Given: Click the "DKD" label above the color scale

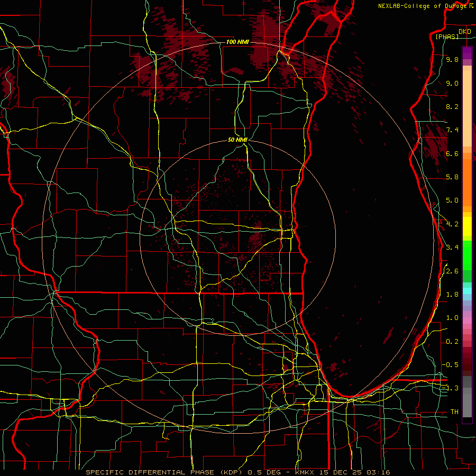Looking at the screenshot, I should (x=465, y=32).
